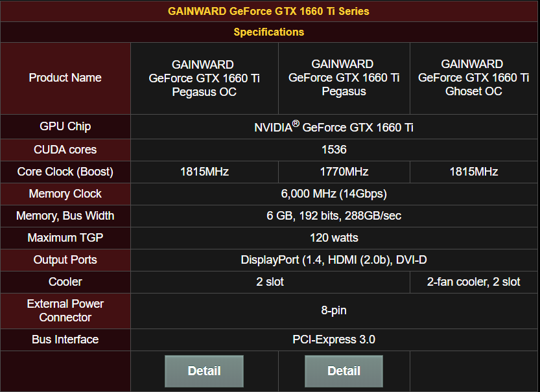Image resolution: width=540 pixels, height=392 pixels.
Task: Click the 6 GB, 192 bits, 288GB/sec cell
Action: tap(334, 216)
